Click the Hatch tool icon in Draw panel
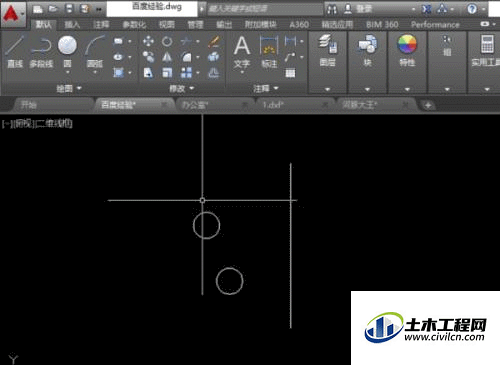The height and width of the screenshot is (365, 500). click(118, 72)
